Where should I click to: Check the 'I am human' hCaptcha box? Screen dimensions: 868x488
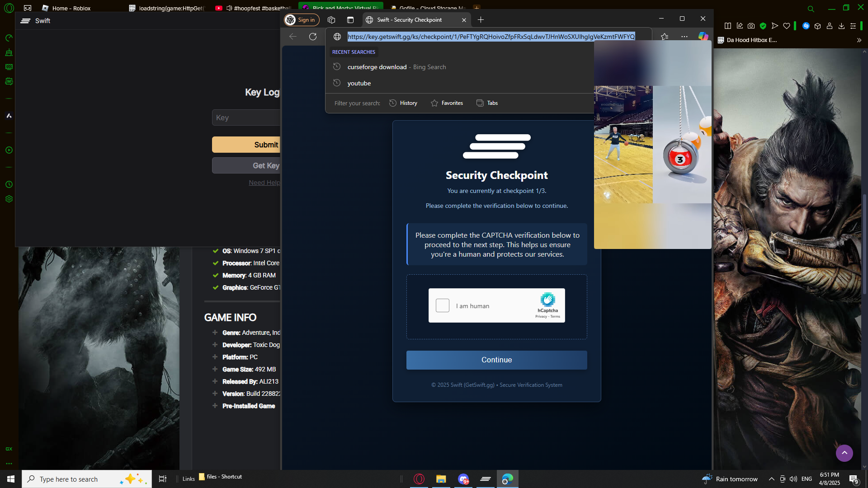tap(442, 305)
